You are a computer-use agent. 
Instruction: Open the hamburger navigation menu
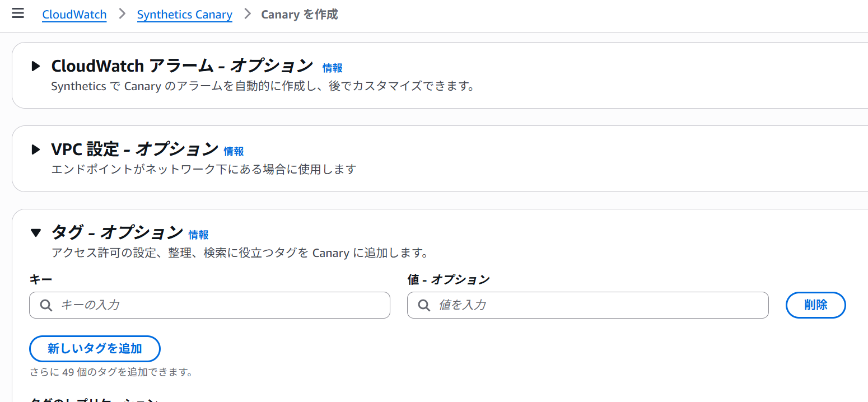tap(18, 13)
